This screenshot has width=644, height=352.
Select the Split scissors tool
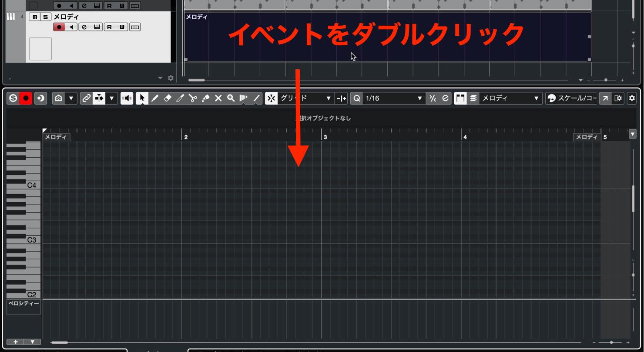tap(193, 98)
